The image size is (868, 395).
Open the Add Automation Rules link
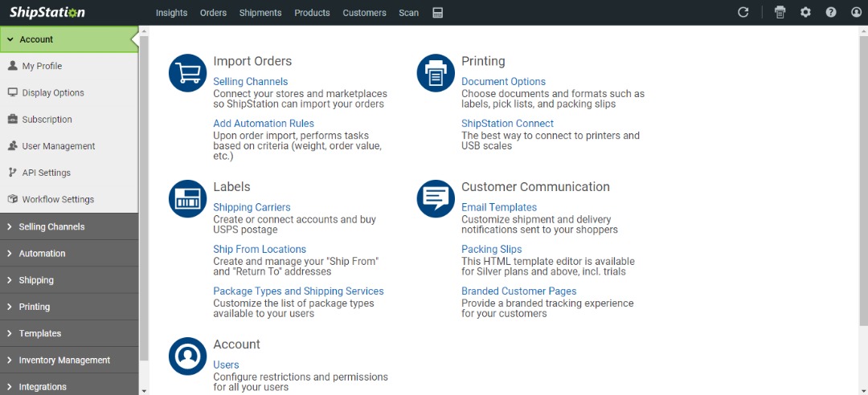[264, 124]
